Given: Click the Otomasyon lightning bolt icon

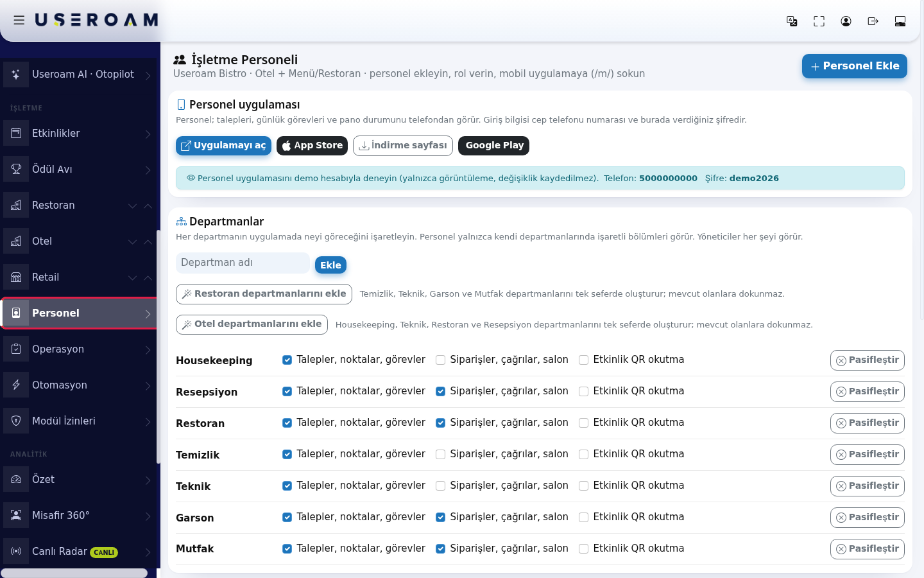Looking at the screenshot, I should tap(16, 385).
